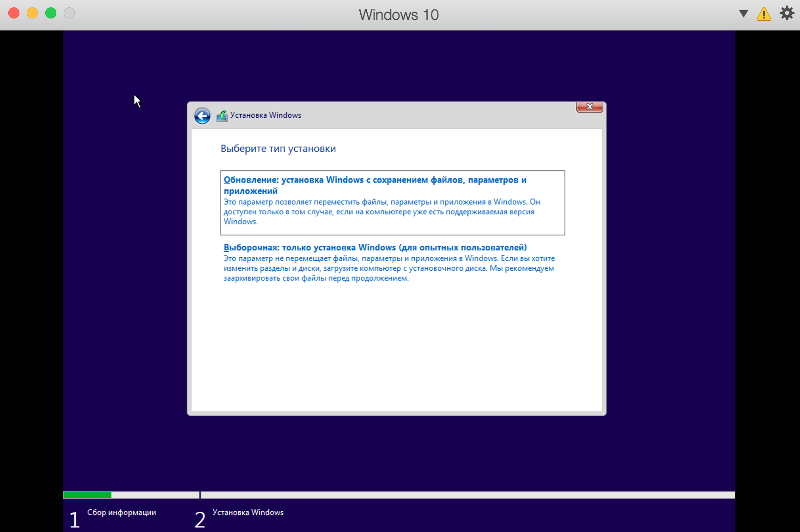
Task: Click the Сбор информации step label
Action: [x=121, y=513]
